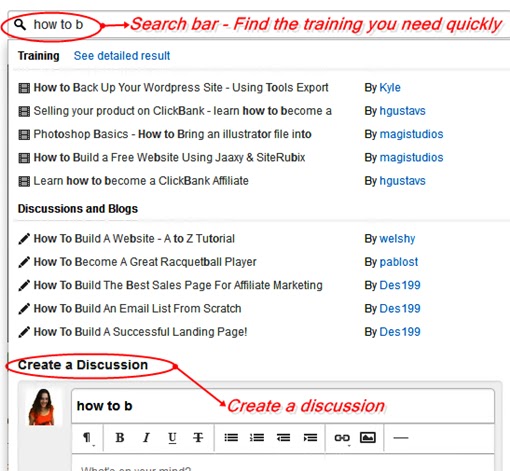
Task: Toggle bold formatting
Action: click(120, 438)
